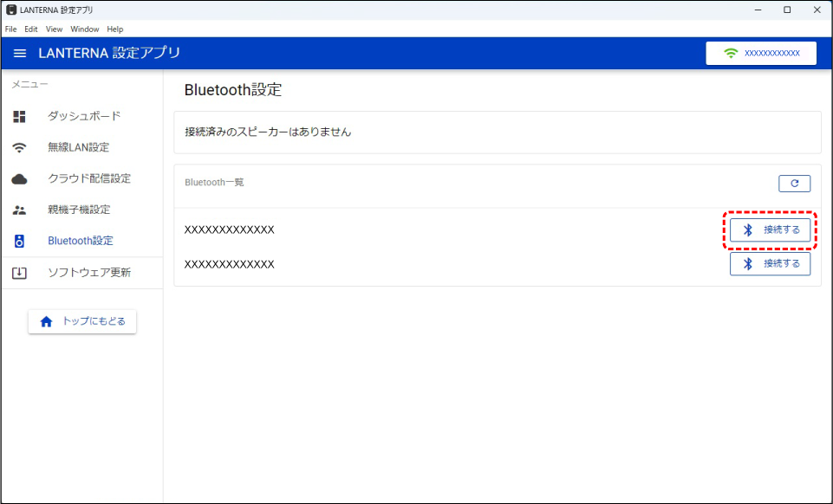Click the Wi-Fi network status button
The height and width of the screenshot is (504, 833).
tap(761, 54)
